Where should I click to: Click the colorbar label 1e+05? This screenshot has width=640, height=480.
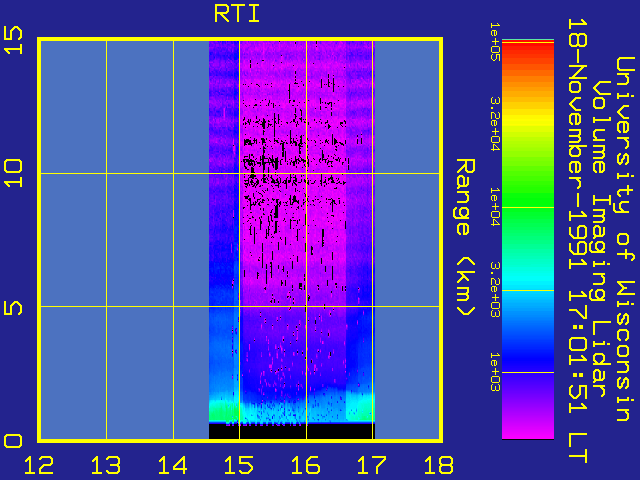click(x=495, y=42)
